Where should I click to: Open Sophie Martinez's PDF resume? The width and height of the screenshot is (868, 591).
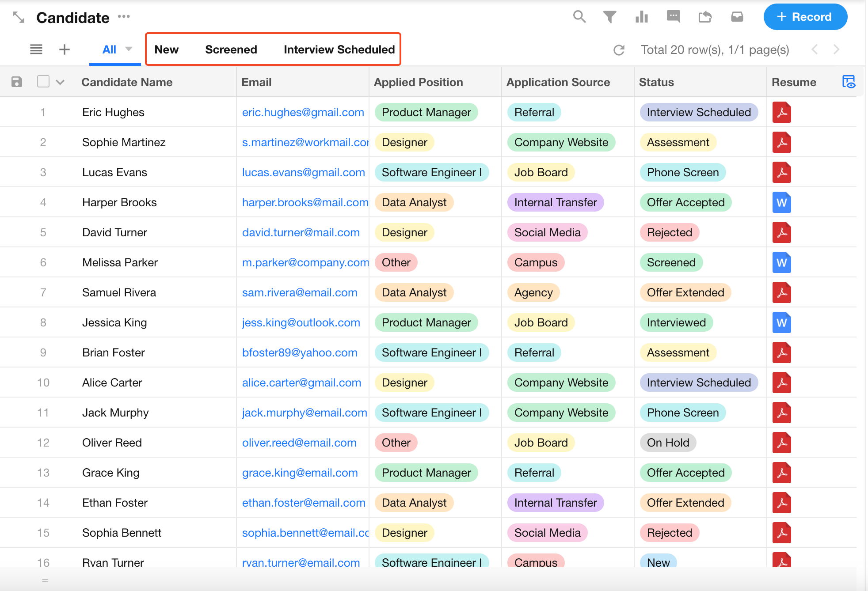[x=781, y=142]
